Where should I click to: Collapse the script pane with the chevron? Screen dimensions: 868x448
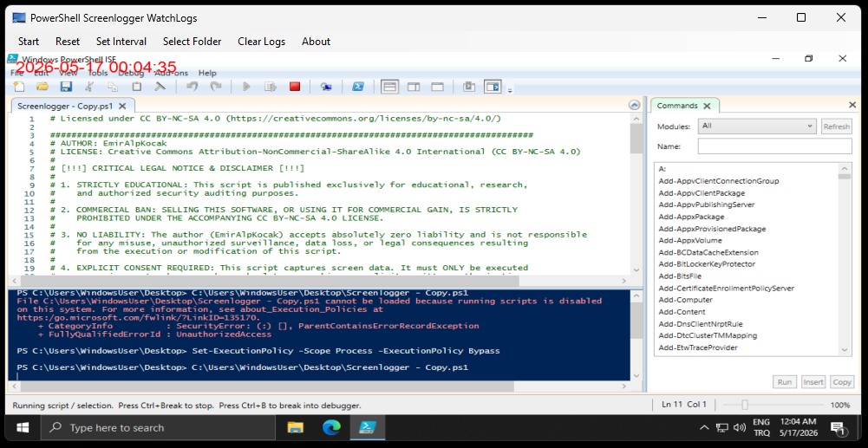(634, 106)
